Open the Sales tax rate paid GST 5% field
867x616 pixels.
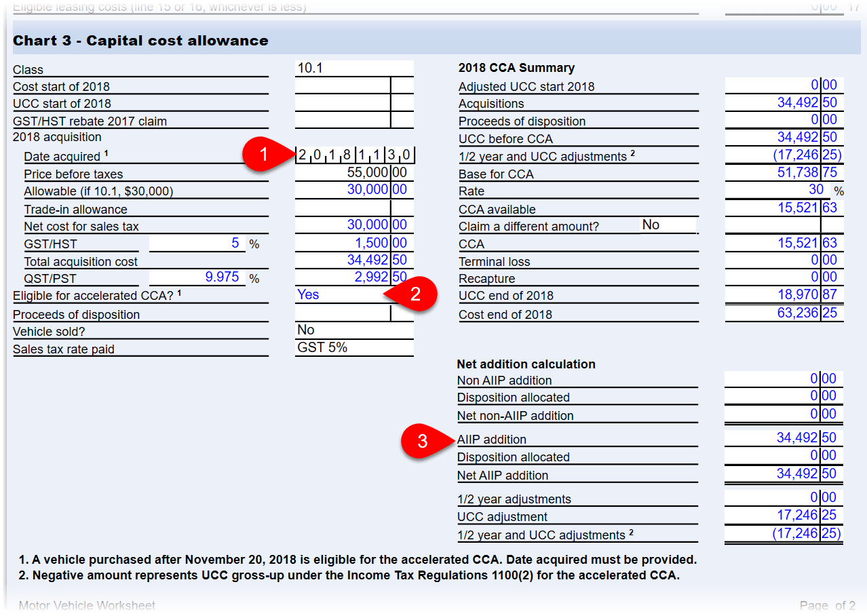pos(354,348)
